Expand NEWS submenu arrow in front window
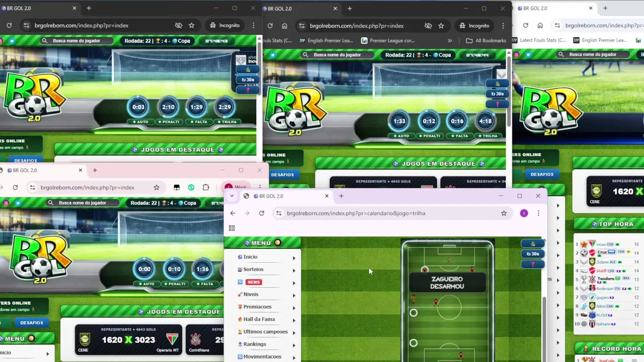The height and width of the screenshot is (362, 644). click(294, 283)
